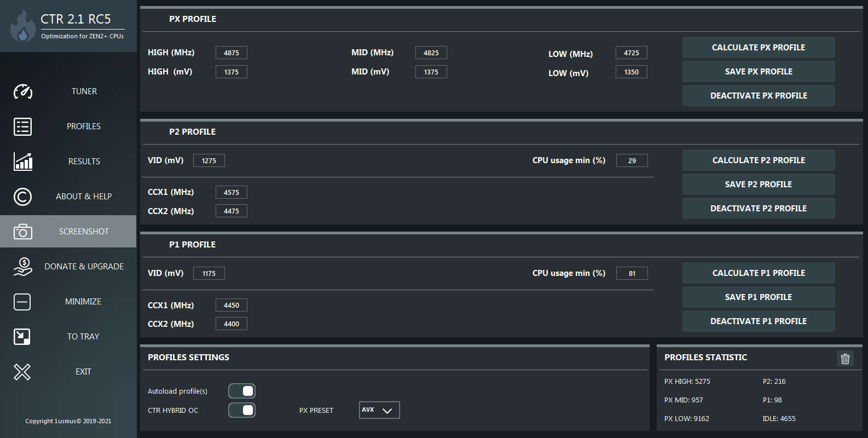The height and width of the screenshot is (438, 868).
Task: Click the P2 PROFILE heading
Action: point(193,132)
